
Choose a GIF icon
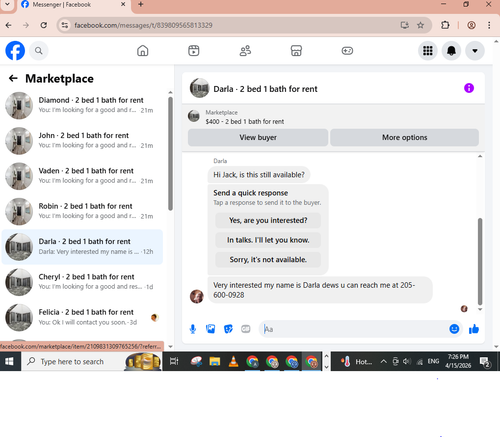pyautogui.click(x=246, y=329)
